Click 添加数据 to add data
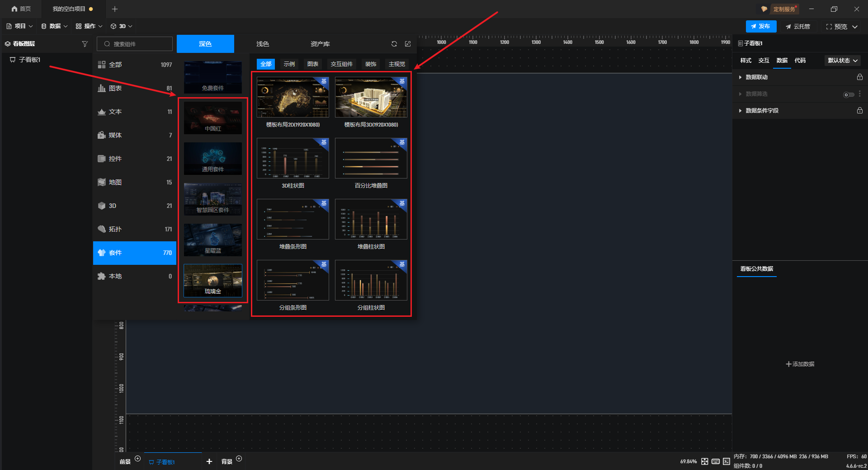The width and height of the screenshot is (868, 470). point(800,364)
